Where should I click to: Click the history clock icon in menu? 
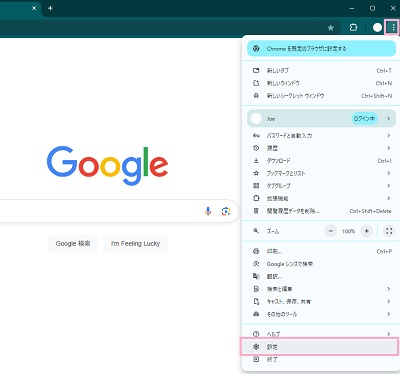click(256, 148)
